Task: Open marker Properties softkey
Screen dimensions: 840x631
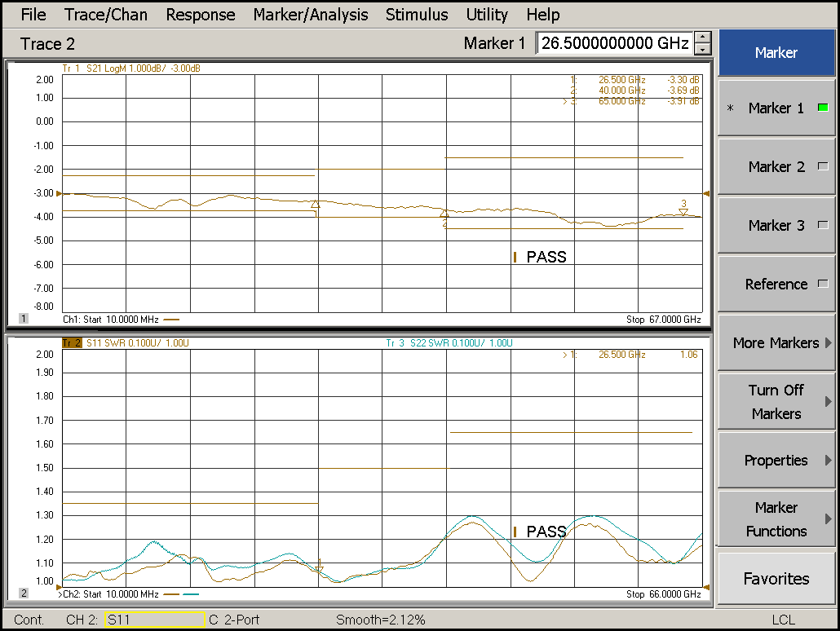Action: 776,461
